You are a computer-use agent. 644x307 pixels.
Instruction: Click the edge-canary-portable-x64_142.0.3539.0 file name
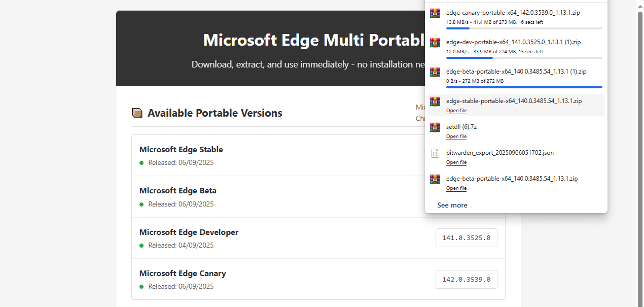click(514, 13)
